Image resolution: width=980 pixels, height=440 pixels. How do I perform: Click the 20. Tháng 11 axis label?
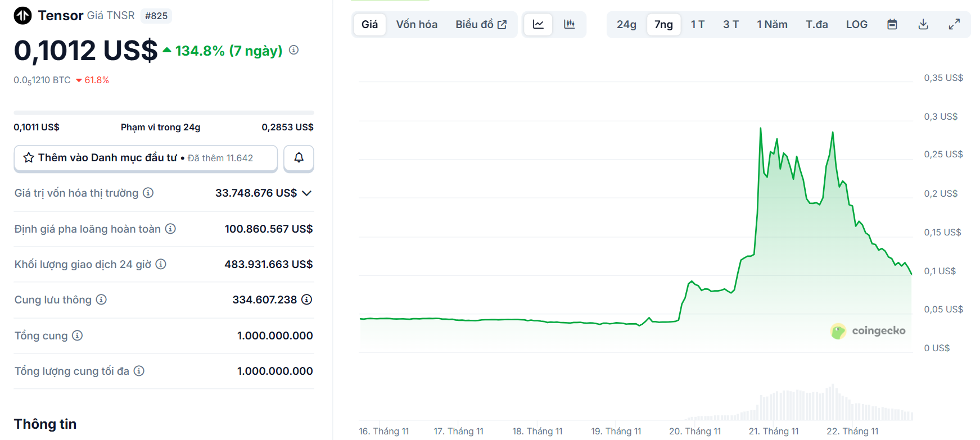click(695, 431)
